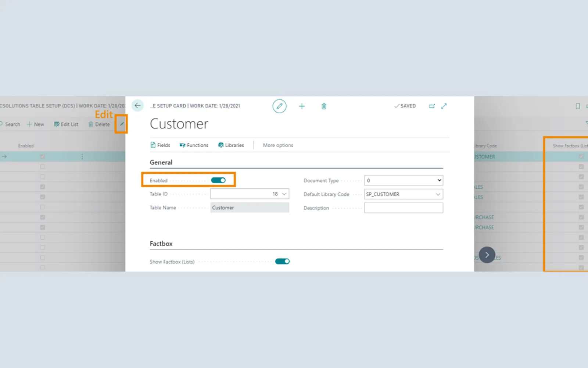The width and height of the screenshot is (588, 368).
Task: Open row options dots in the list
Action: coord(82,157)
